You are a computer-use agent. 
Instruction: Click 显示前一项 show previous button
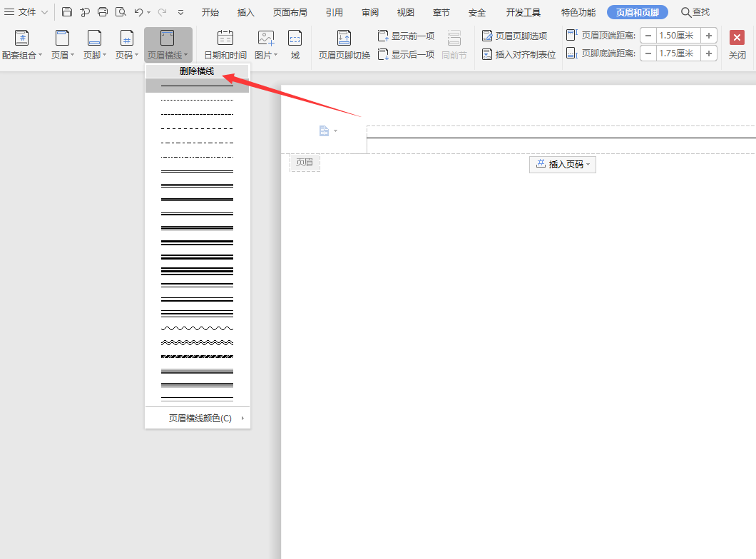(406, 36)
